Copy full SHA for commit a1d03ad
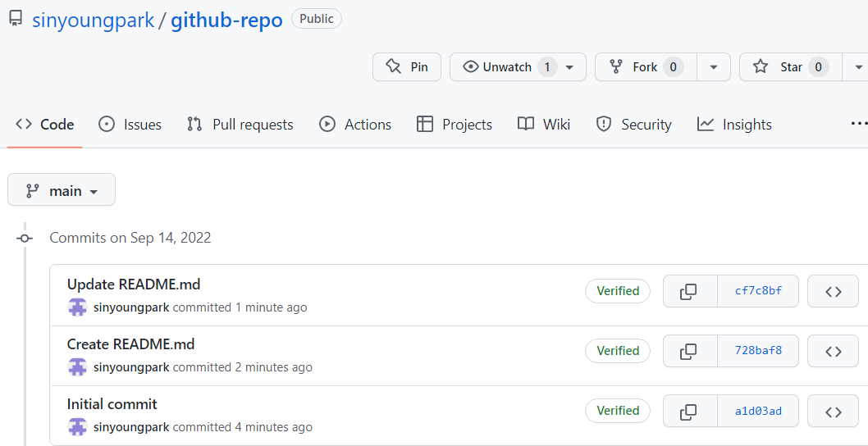Viewport: 868px width, 446px height. 688,411
